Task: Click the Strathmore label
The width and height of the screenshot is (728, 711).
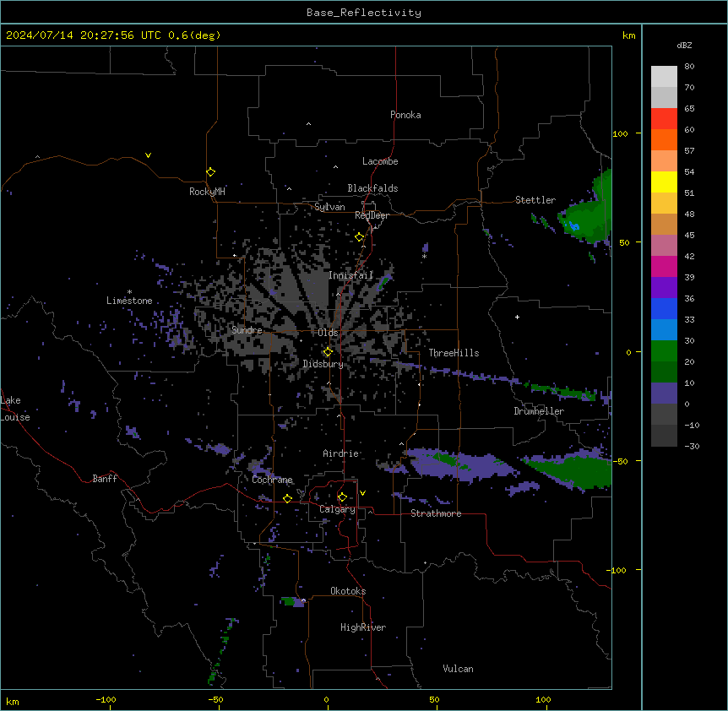Action: click(x=436, y=513)
